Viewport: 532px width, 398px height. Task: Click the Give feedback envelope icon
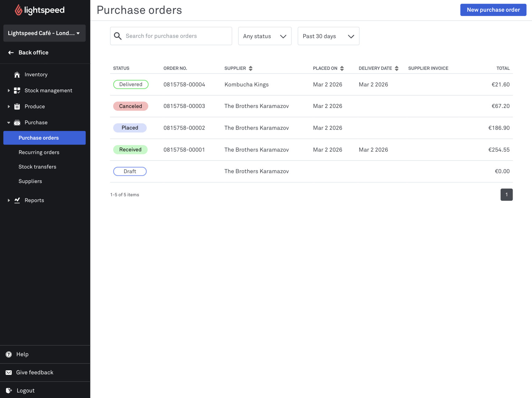click(x=9, y=372)
